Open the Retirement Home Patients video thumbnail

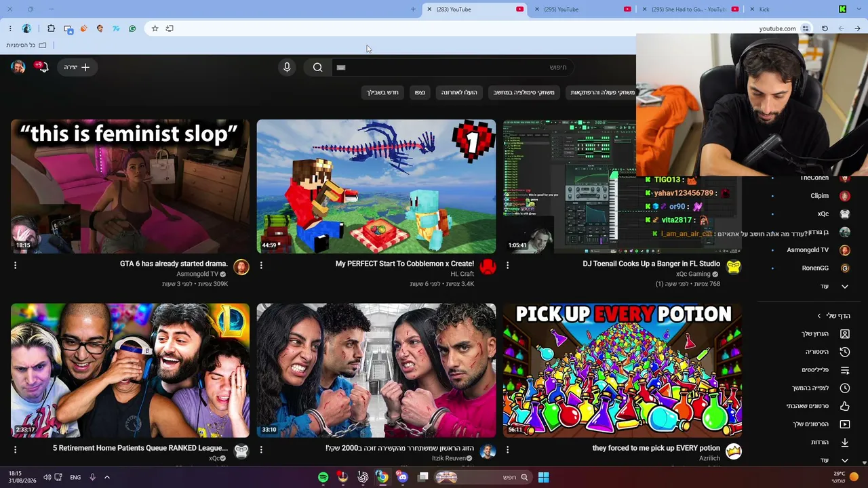(130, 370)
